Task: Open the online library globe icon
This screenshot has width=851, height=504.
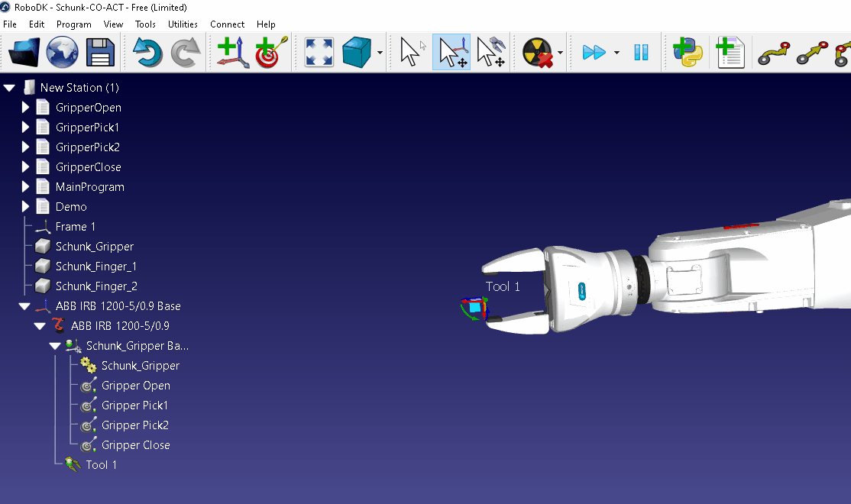Action: pos(62,52)
